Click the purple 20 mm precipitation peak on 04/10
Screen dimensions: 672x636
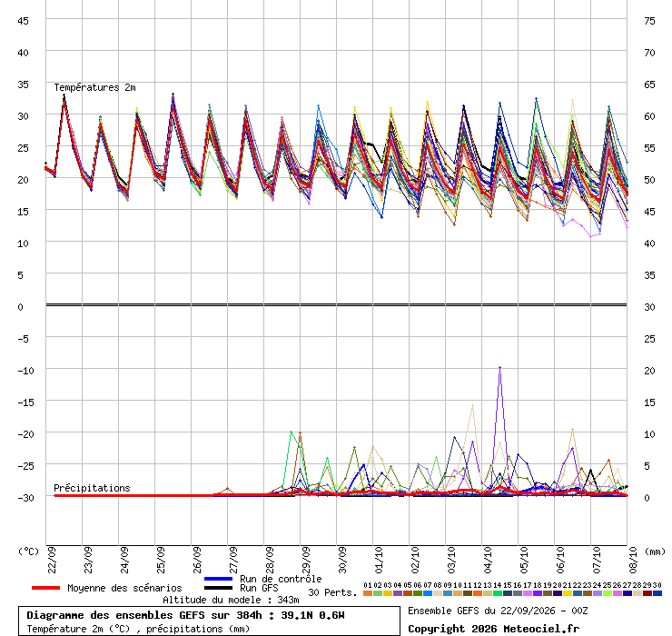(x=499, y=368)
